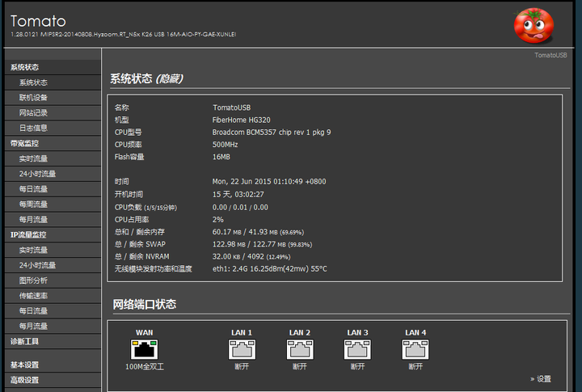The height and width of the screenshot is (392, 582).
Task: Open 实时流量 under 带宽监控
Action: point(53,158)
